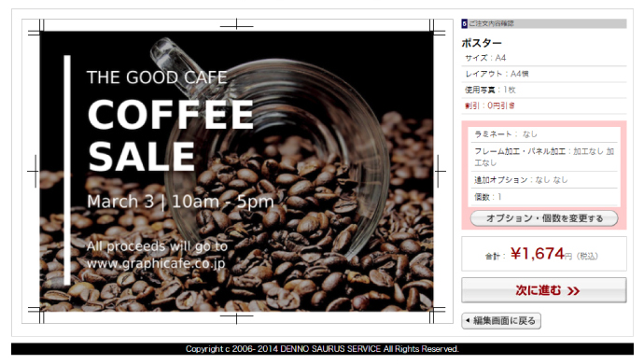Click THE GOOD CAFE text on the poster
Image resolution: width=644 pixels, height=364 pixels.
pyautogui.click(x=157, y=77)
